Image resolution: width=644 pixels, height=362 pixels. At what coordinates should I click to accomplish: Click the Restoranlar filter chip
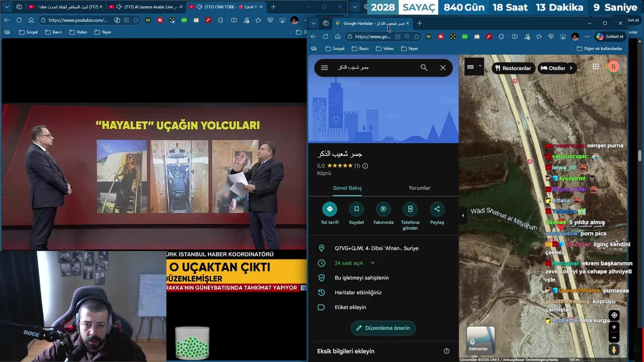(513, 68)
